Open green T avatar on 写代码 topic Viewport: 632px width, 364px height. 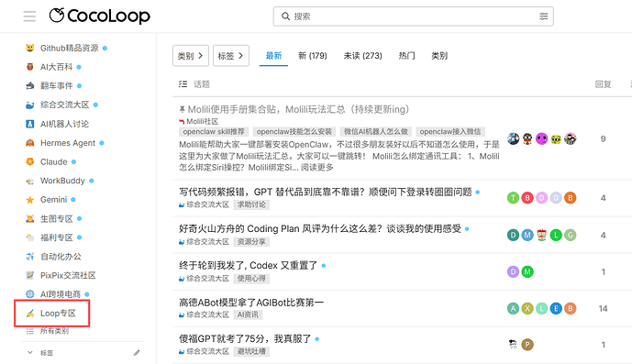pos(513,197)
